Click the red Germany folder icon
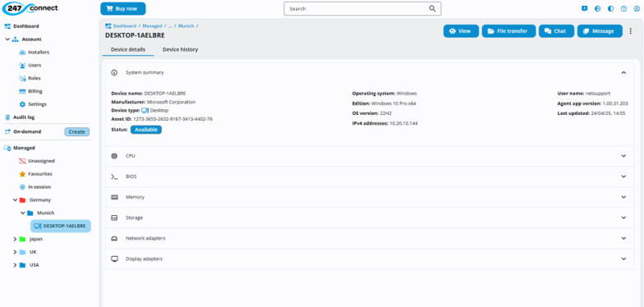The width and height of the screenshot is (644, 307). [23, 200]
